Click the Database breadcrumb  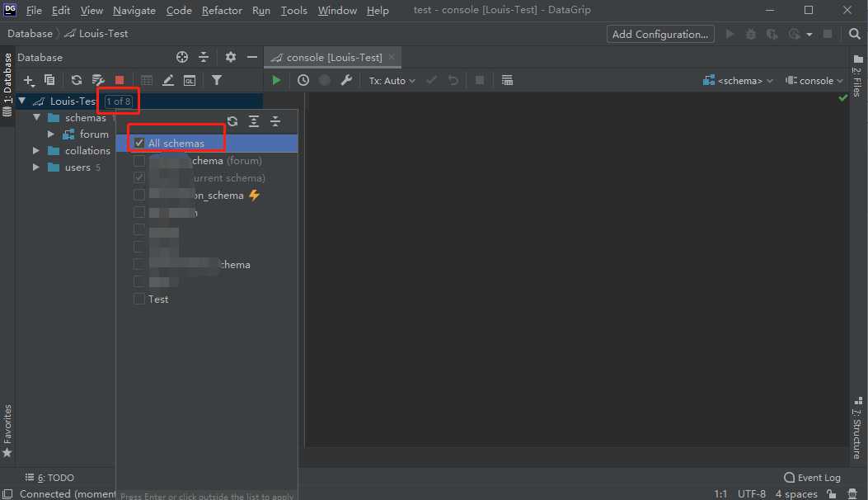pos(30,34)
